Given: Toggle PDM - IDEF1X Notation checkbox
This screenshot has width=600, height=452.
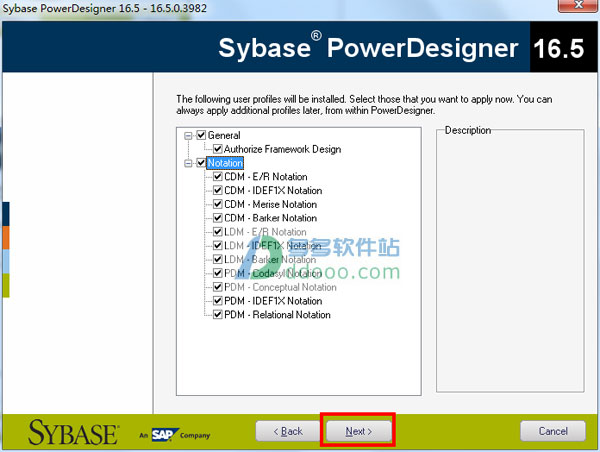Looking at the screenshot, I should point(218,300).
